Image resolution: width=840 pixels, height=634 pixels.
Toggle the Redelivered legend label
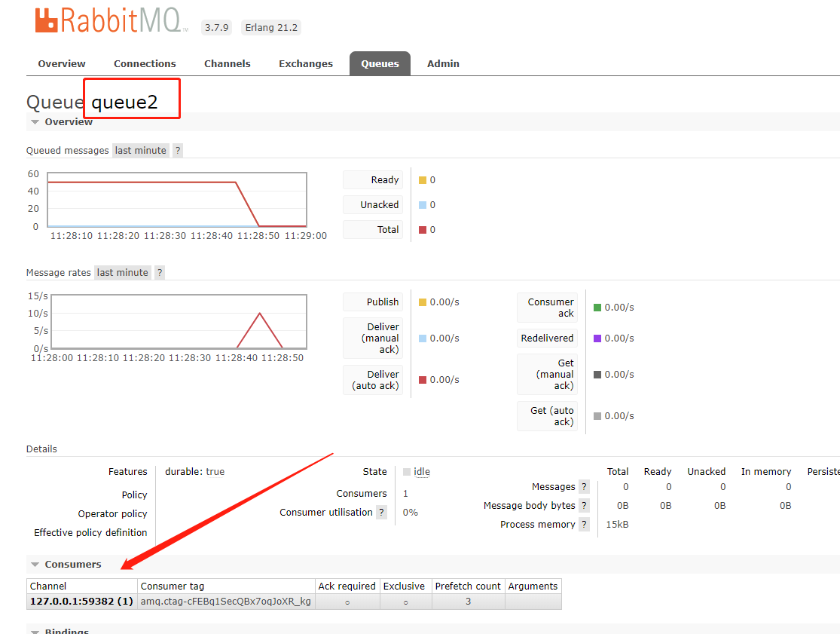(x=547, y=338)
